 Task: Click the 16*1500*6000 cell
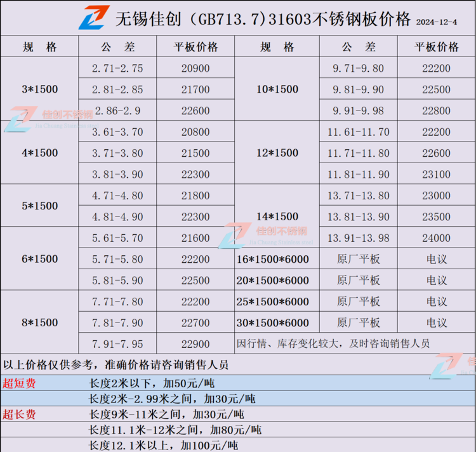(x=277, y=258)
